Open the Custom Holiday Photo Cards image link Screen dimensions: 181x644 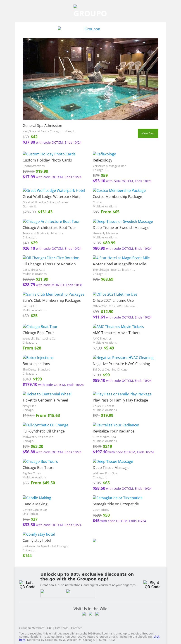coord(49,154)
